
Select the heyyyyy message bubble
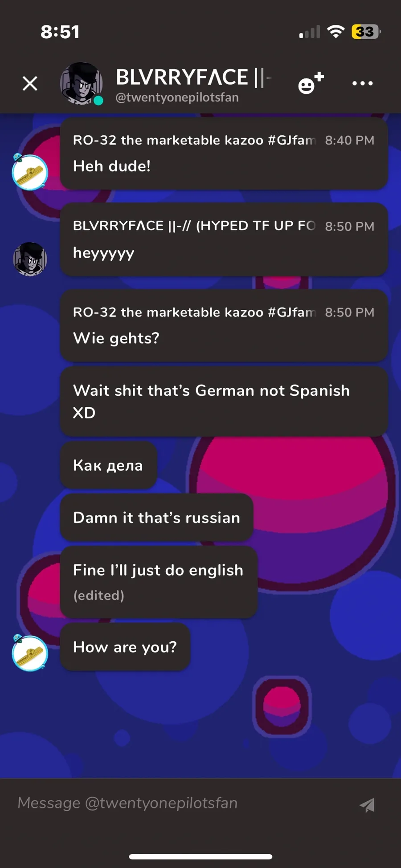224,240
